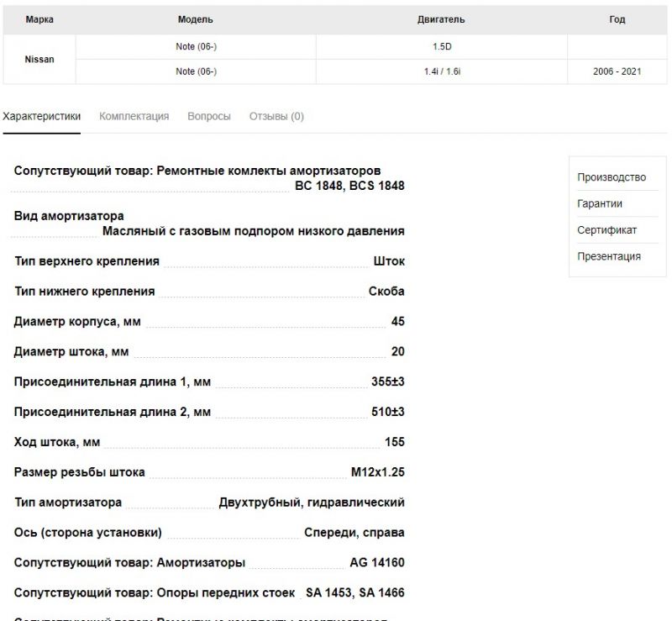This screenshot has height=621, width=672.
Task: Select the Nissan brand cell
Action: [39, 59]
